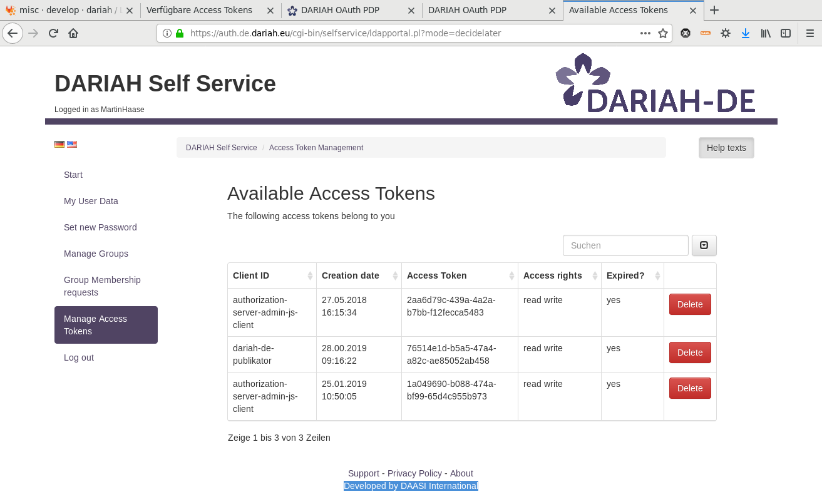Toggle the sidebar view icon

pyautogui.click(x=786, y=33)
